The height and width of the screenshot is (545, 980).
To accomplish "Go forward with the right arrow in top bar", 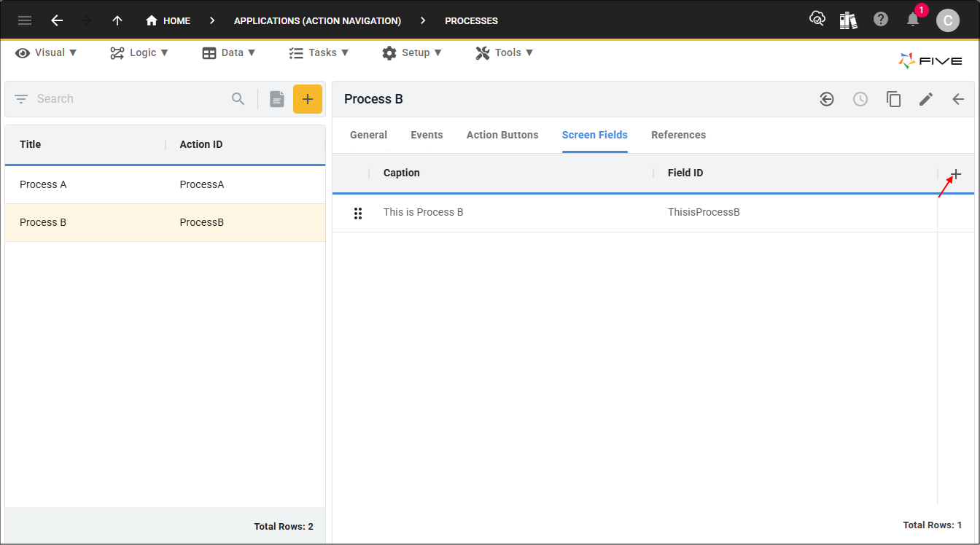I will click(86, 20).
